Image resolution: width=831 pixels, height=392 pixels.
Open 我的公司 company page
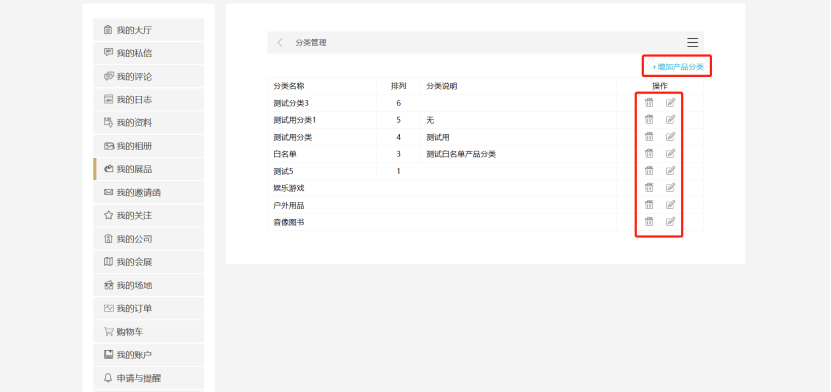148,239
